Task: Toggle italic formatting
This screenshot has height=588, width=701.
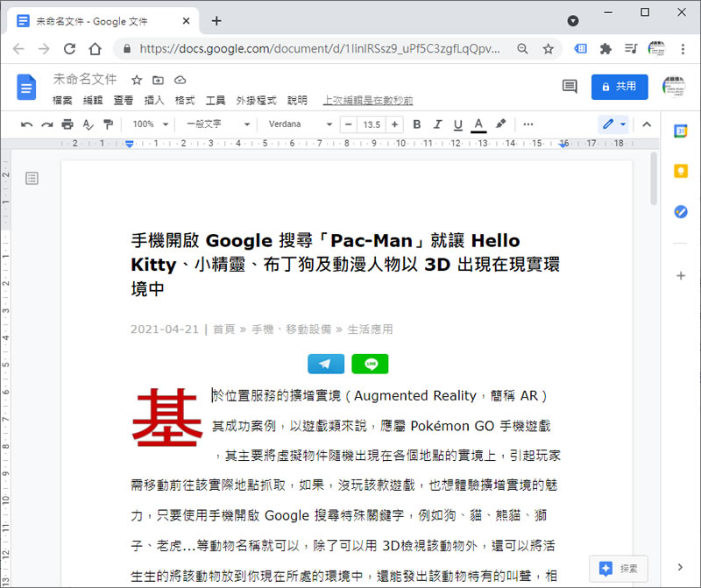Action: 437,124
